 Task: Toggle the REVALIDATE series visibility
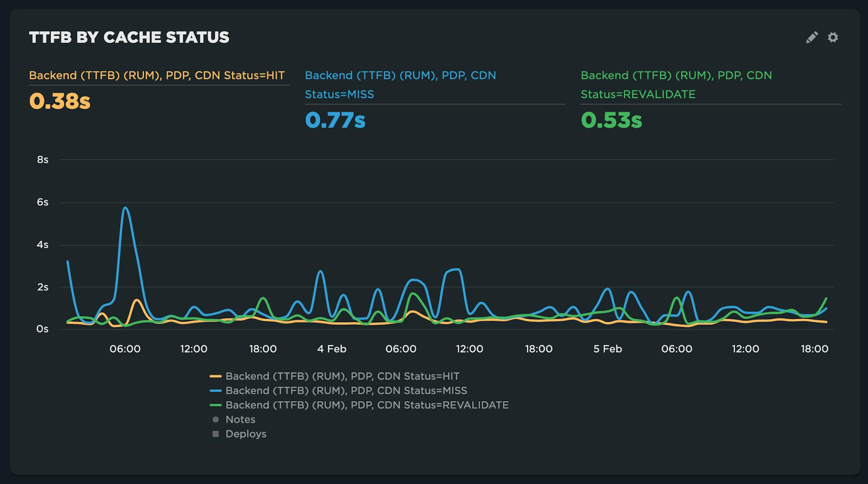tap(367, 405)
